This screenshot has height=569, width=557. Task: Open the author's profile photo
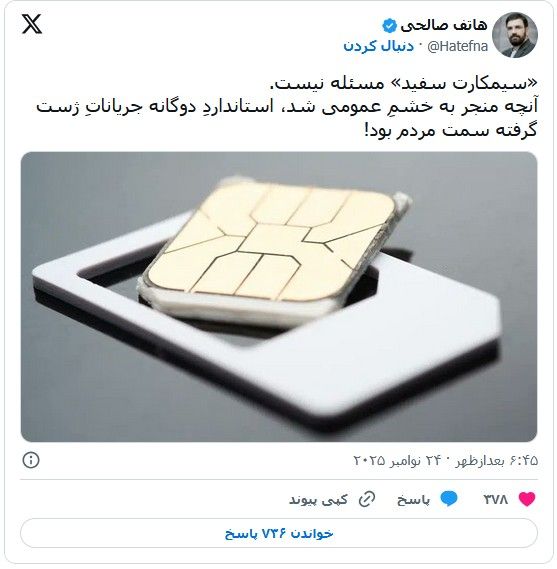point(515,35)
